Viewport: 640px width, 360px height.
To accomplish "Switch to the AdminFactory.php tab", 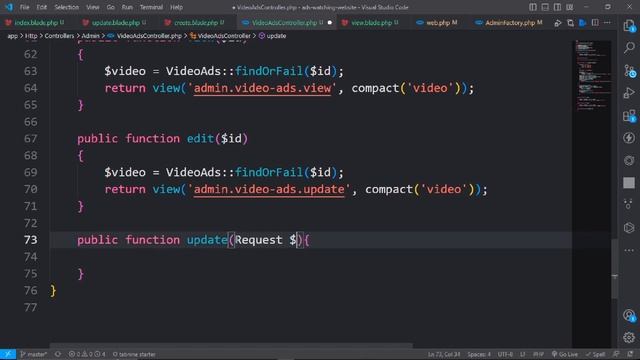I will point(509,23).
